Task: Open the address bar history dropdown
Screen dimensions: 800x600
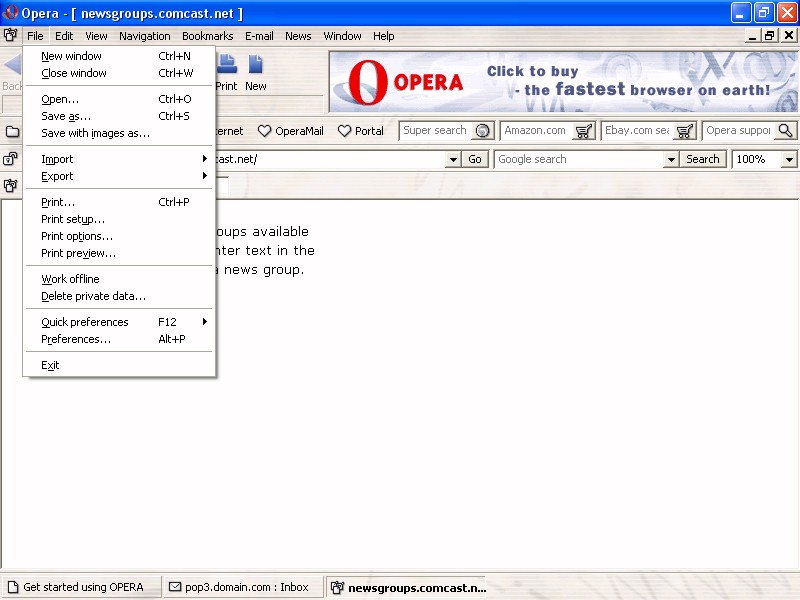Action: coord(453,159)
